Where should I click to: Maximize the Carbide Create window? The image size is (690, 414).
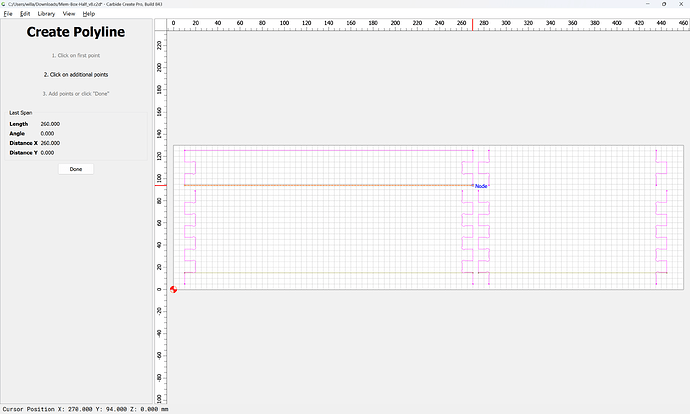pyautogui.click(x=664, y=4)
